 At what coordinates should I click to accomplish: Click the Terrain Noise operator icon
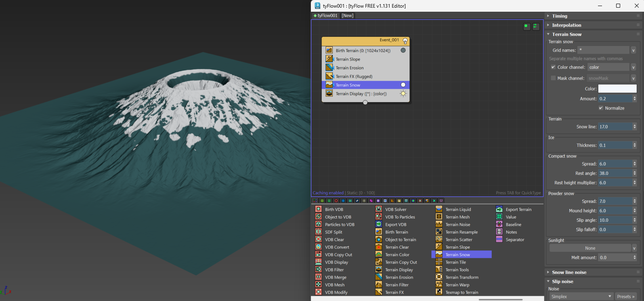(x=439, y=225)
